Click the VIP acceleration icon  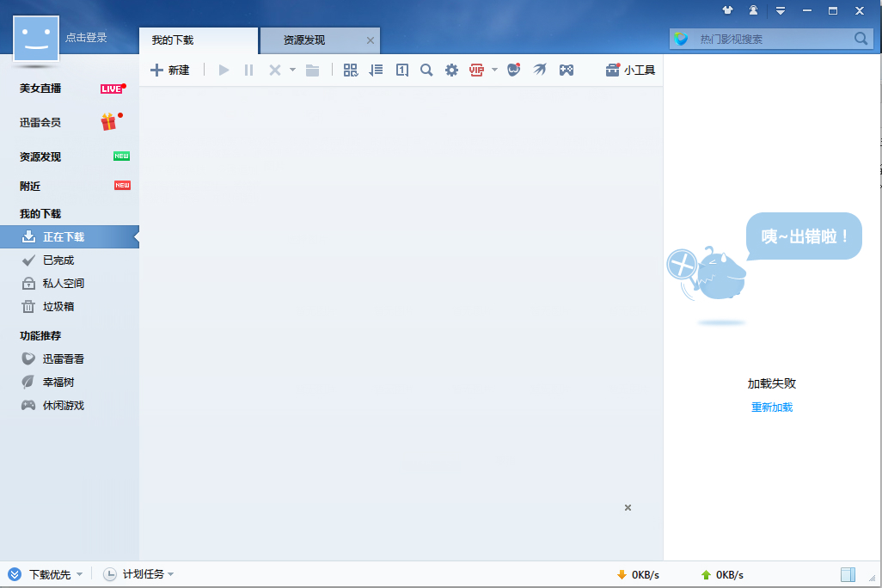pos(476,70)
